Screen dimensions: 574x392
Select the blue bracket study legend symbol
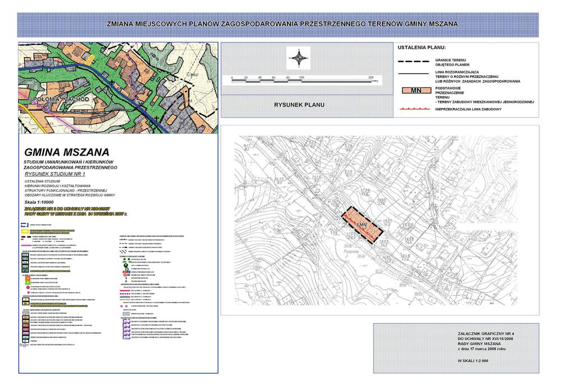pos(25,225)
